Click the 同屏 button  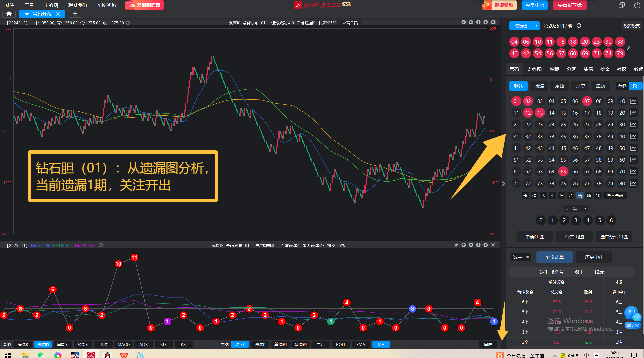click(488, 344)
